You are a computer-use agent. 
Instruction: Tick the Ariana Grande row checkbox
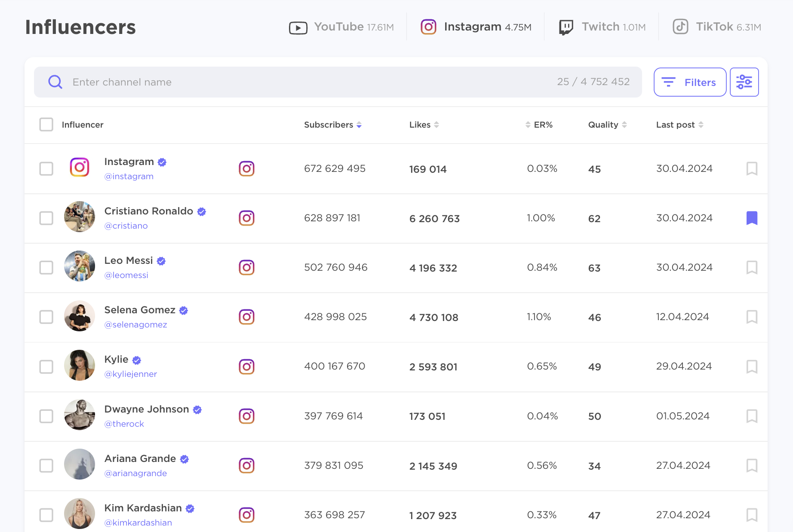pyautogui.click(x=46, y=465)
